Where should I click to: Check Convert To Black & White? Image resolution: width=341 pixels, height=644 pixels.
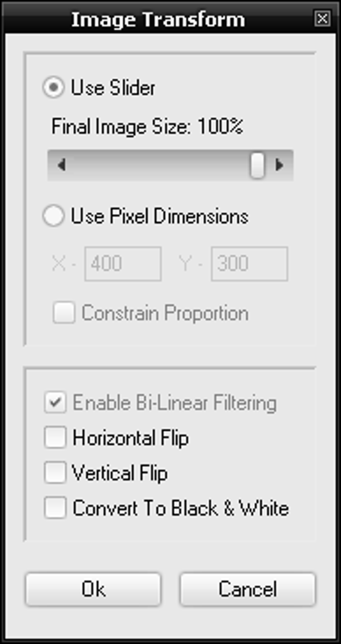[x=55, y=508]
